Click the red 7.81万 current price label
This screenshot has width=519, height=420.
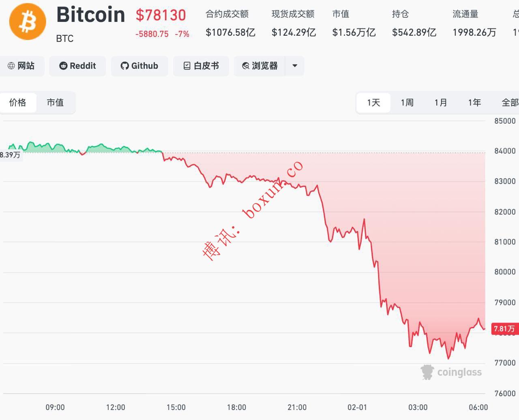[x=504, y=329]
